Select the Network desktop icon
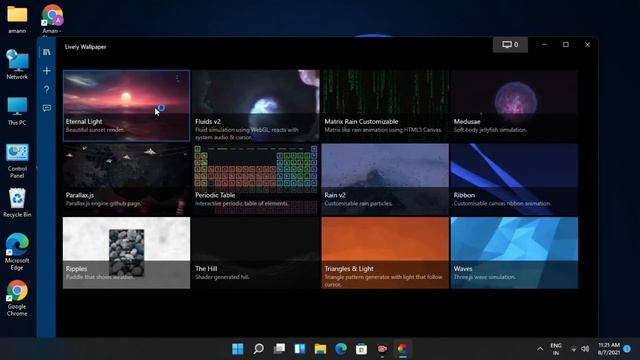 [x=17, y=64]
